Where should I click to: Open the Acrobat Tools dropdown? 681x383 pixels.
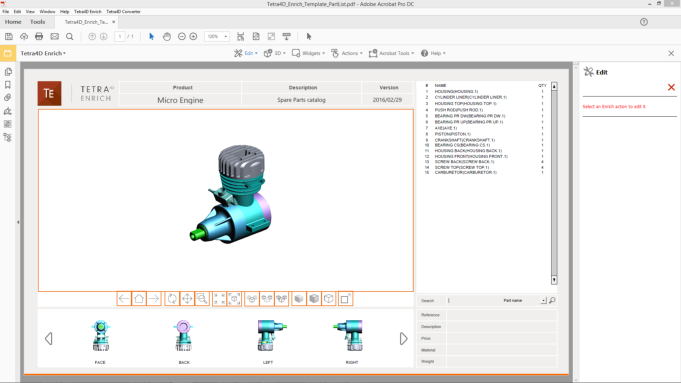[391, 53]
